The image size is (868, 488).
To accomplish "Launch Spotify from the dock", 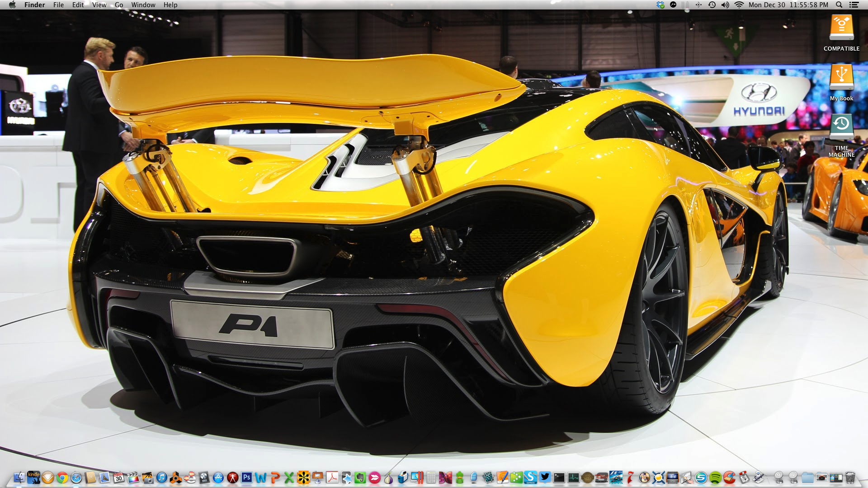I will [715, 478].
